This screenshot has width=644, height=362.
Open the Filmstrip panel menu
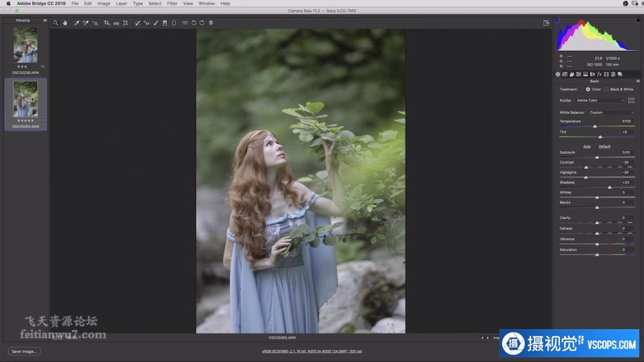45,20
